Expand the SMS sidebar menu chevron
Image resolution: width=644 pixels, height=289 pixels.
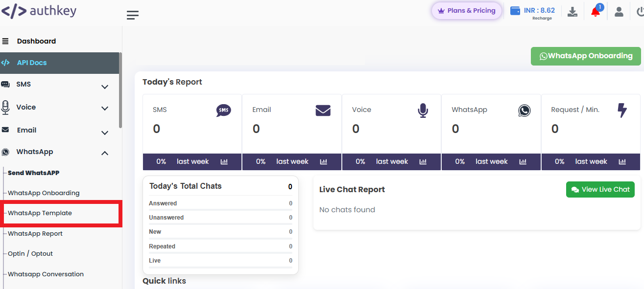point(104,87)
